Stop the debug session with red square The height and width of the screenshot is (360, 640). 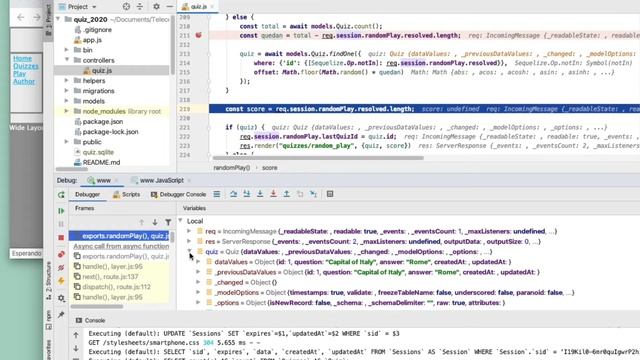[x=61, y=238]
